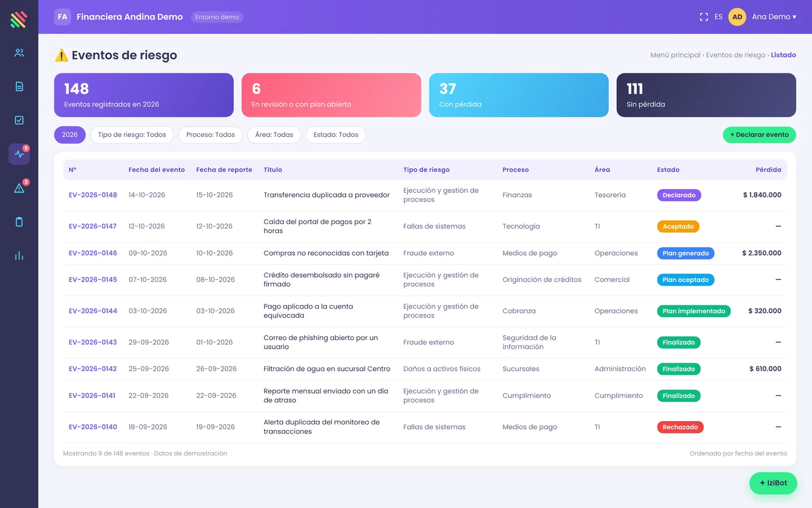Select the checklist icon in sidebar
Image resolution: width=812 pixels, height=508 pixels.
click(x=19, y=120)
